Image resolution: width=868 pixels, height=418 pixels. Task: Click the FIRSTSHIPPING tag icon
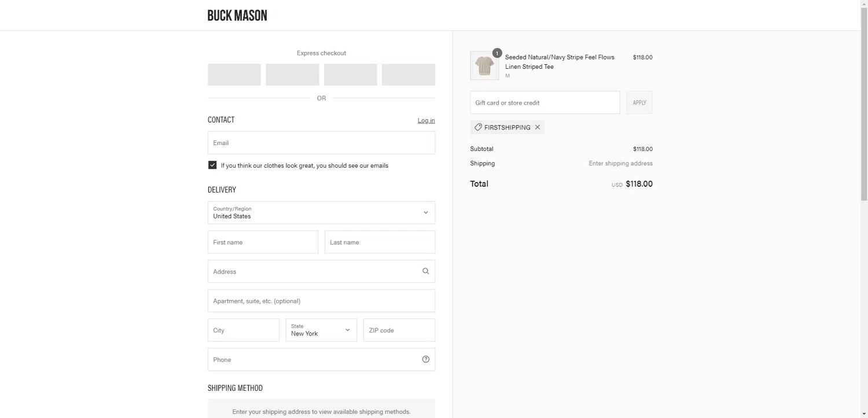point(478,127)
